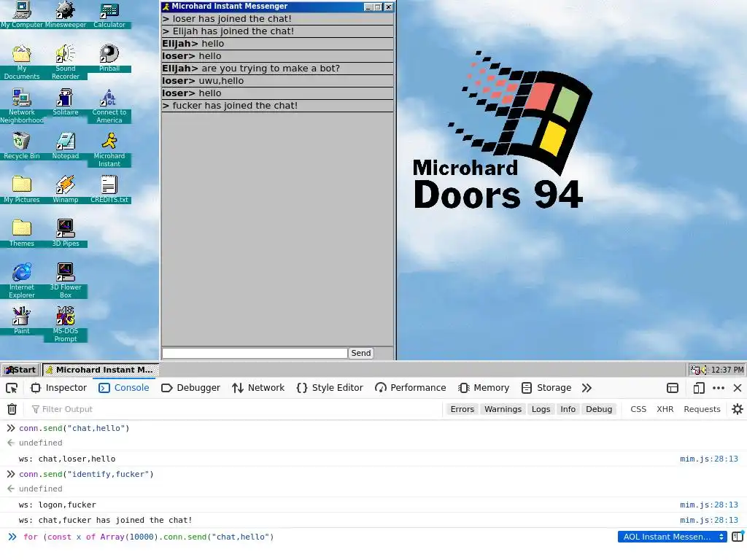Choose the devtools iframe selector icon
The image size is (747, 560).
672,388
